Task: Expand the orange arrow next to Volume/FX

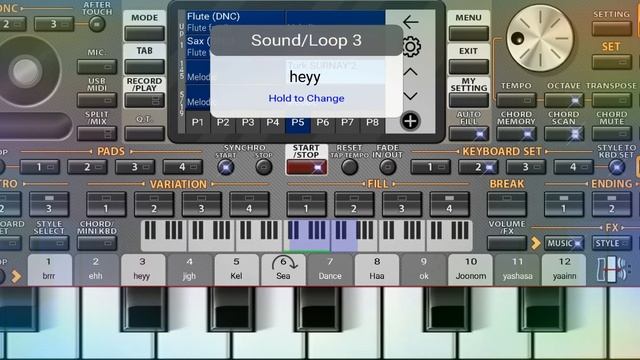Action: 536,243
